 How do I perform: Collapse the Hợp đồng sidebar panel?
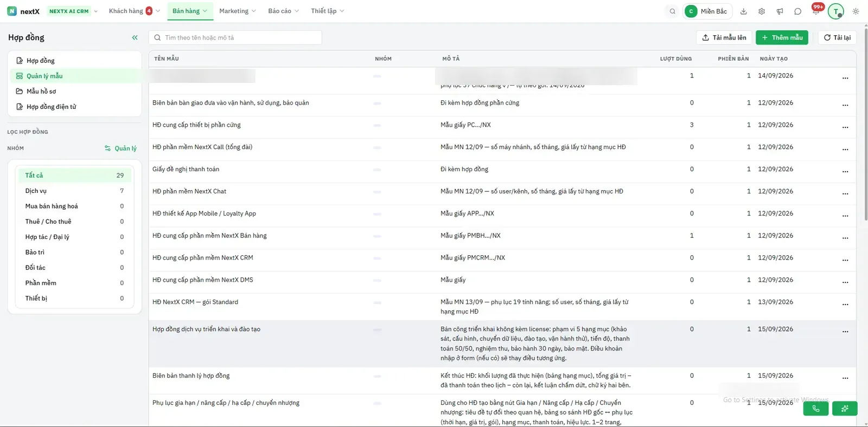click(x=135, y=37)
